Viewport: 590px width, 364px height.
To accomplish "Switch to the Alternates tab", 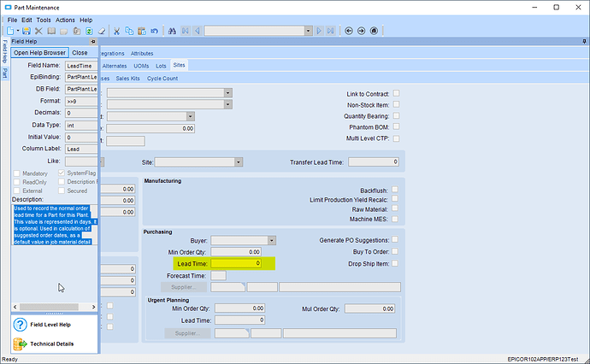I will pos(115,66).
